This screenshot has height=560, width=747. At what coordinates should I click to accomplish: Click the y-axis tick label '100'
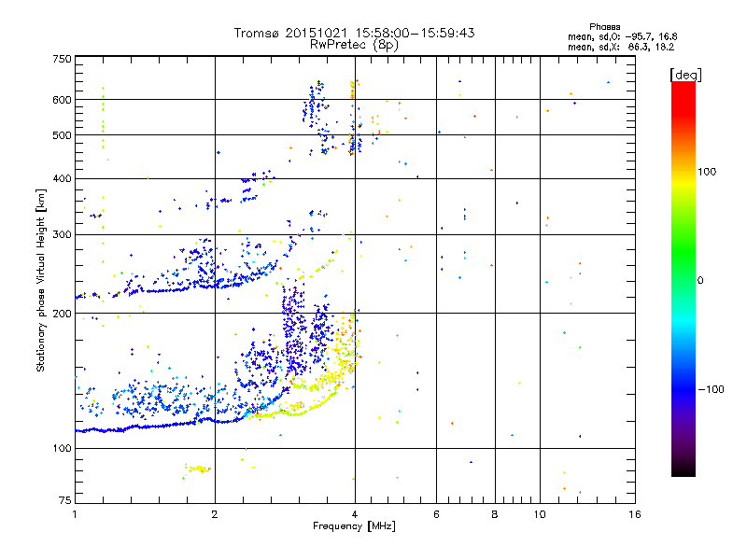point(62,448)
